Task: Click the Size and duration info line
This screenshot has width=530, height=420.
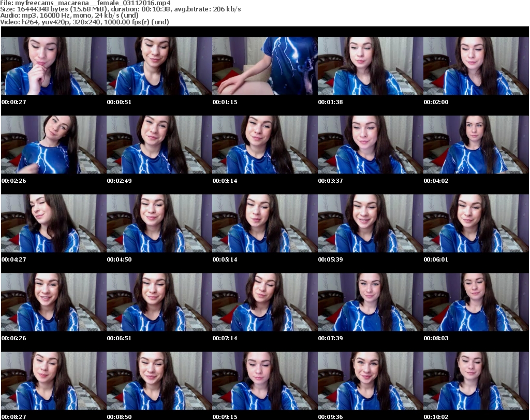Action: tap(120, 9)
